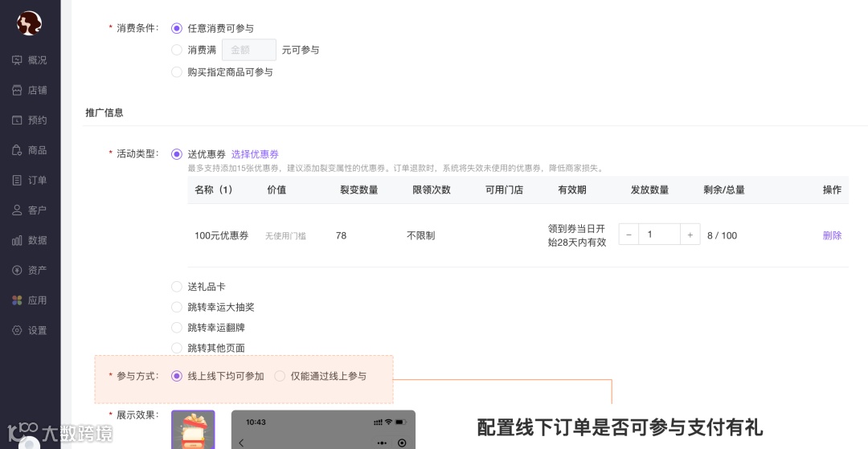The width and height of the screenshot is (868, 449).
Task: Click the 可用门店 column header
Action: pyautogui.click(x=504, y=190)
